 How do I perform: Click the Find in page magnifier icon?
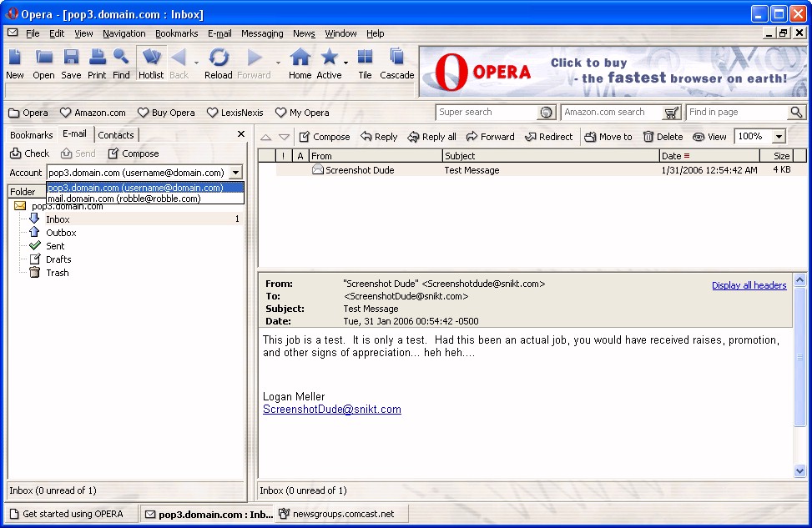coord(796,112)
